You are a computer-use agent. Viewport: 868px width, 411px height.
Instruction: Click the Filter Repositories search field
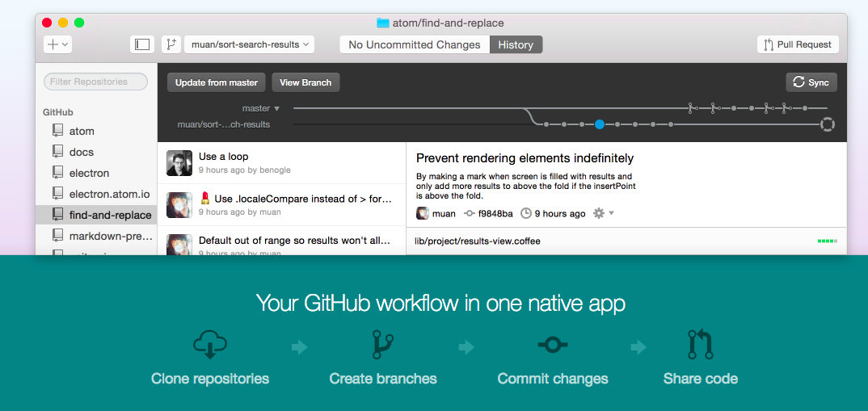pos(95,82)
